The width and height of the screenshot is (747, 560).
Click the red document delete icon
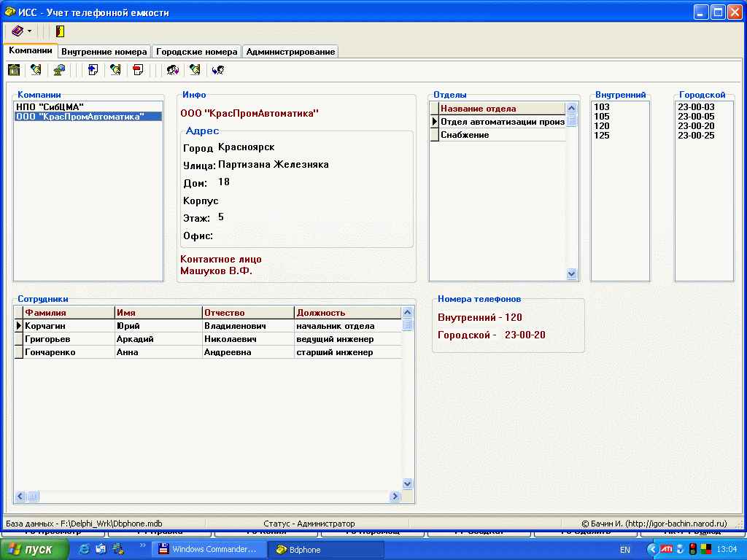pos(137,70)
